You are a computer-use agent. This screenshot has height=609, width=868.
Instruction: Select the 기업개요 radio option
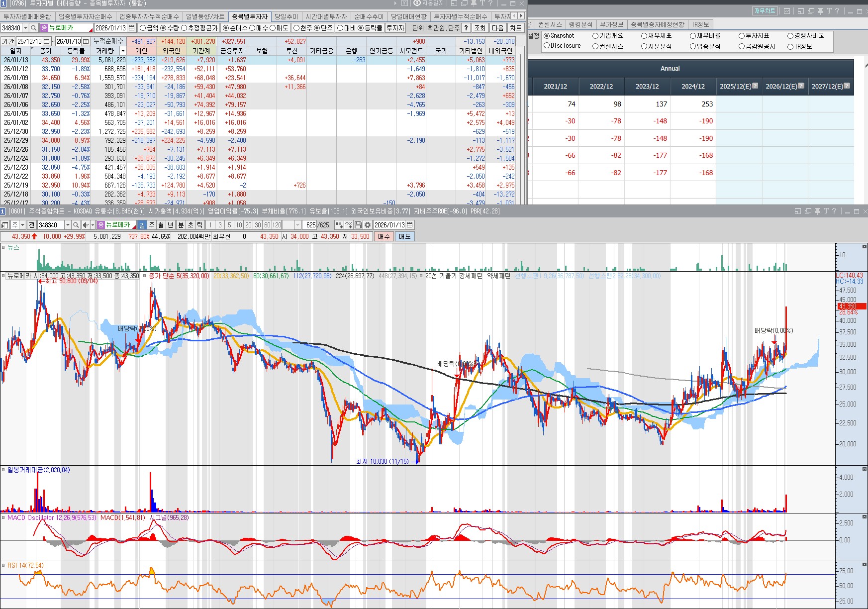pos(595,36)
